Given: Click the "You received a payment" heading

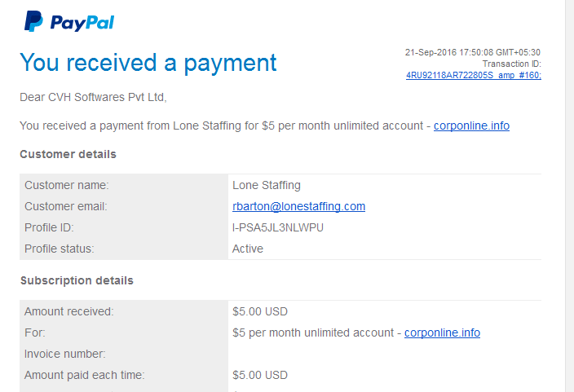Looking at the screenshot, I should click(x=148, y=63).
